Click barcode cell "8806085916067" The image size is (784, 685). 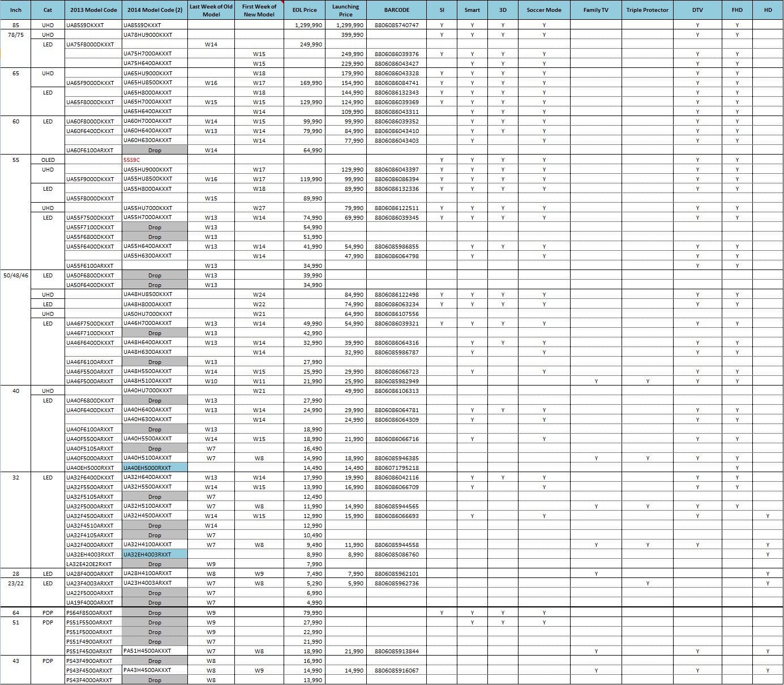[x=397, y=671]
